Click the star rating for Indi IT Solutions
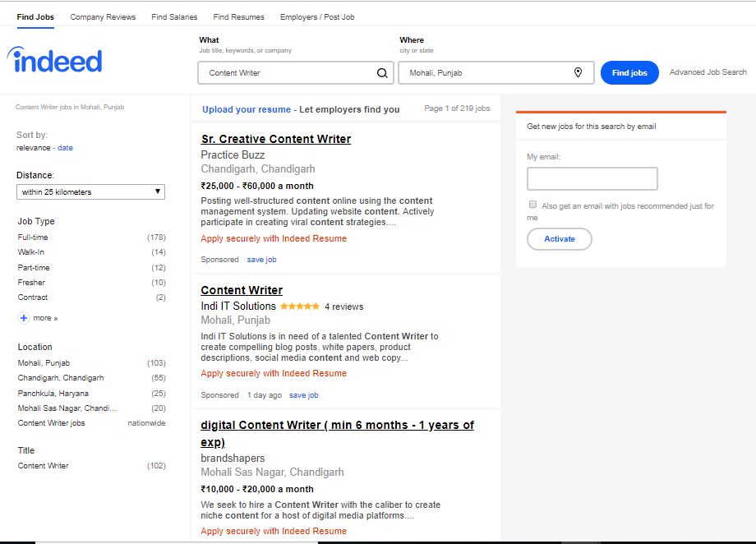Screen dimensions: 756x544 coord(299,307)
